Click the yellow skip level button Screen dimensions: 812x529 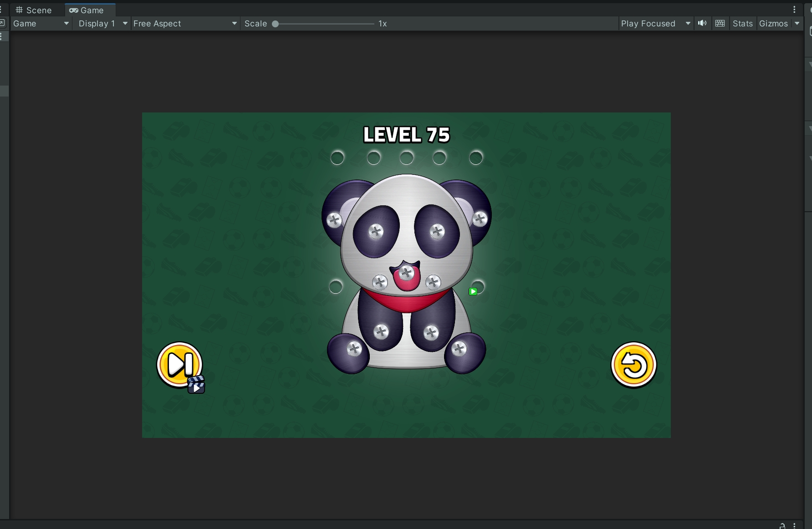click(179, 364)
